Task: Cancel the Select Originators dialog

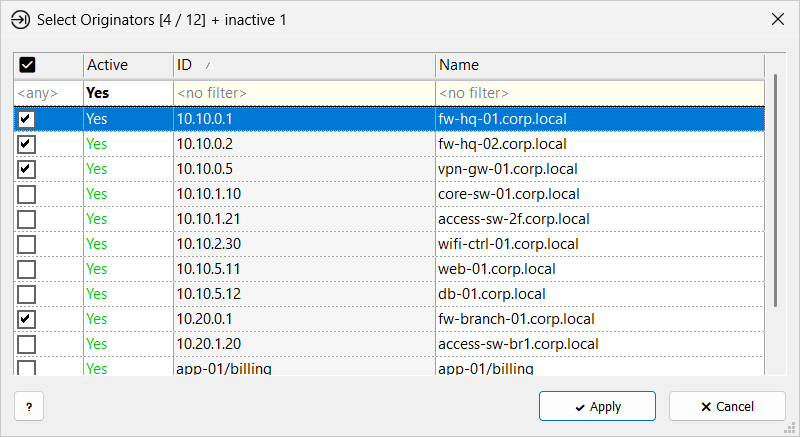Action: (727, 406)
